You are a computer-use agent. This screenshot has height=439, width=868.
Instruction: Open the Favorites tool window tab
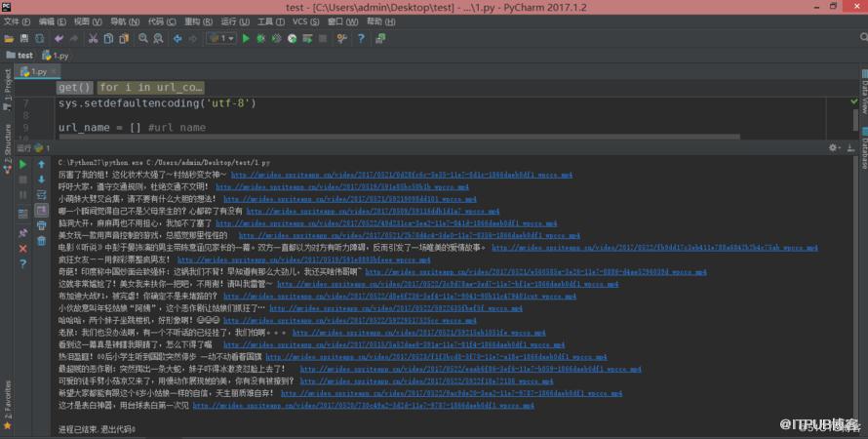point(7,404)
